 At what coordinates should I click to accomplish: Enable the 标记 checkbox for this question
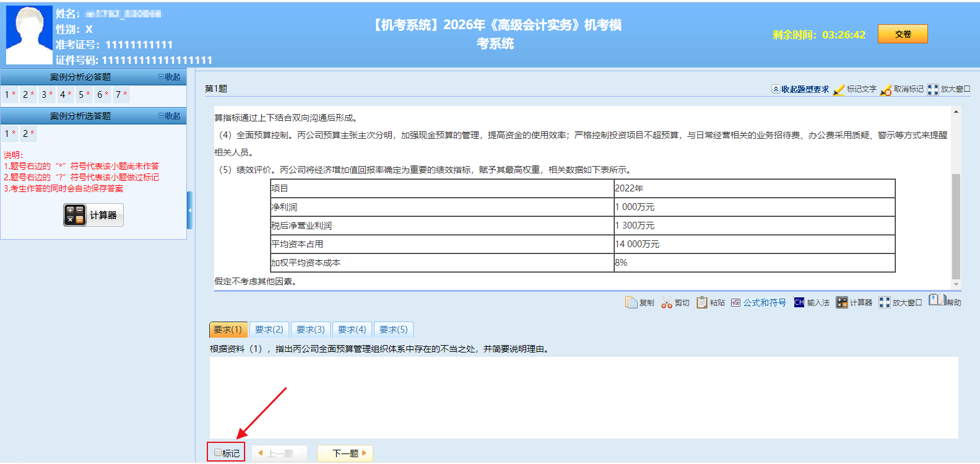click(218, 453)
